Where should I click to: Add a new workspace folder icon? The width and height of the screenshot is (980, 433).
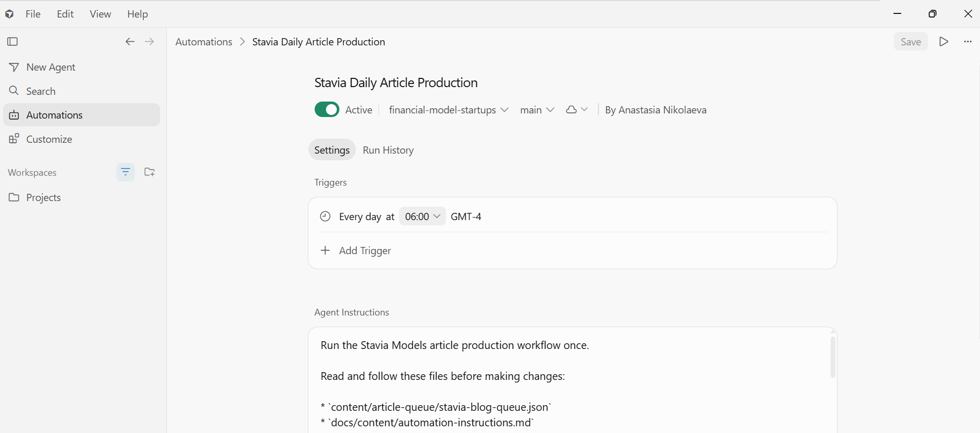point(150,172)
